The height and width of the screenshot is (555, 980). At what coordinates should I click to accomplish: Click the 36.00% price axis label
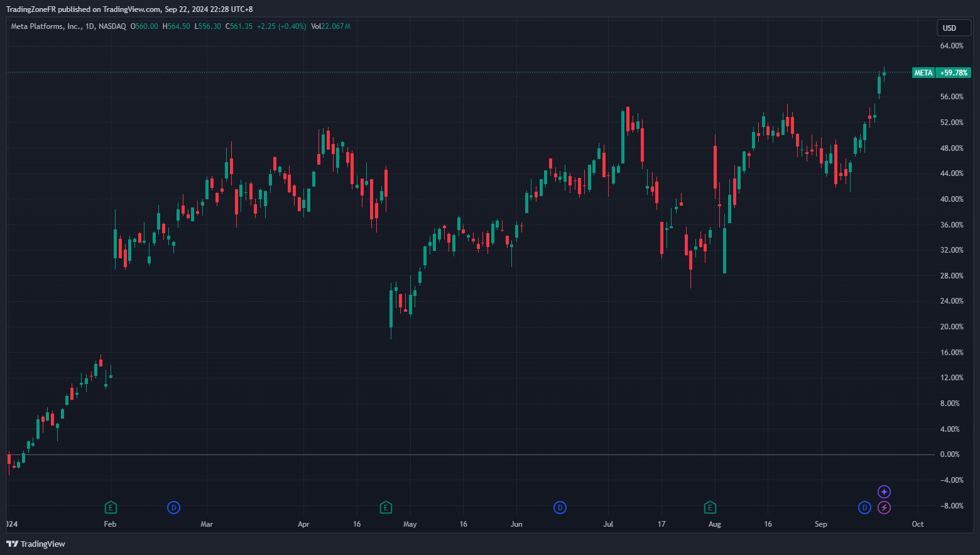tap(952, 225)
